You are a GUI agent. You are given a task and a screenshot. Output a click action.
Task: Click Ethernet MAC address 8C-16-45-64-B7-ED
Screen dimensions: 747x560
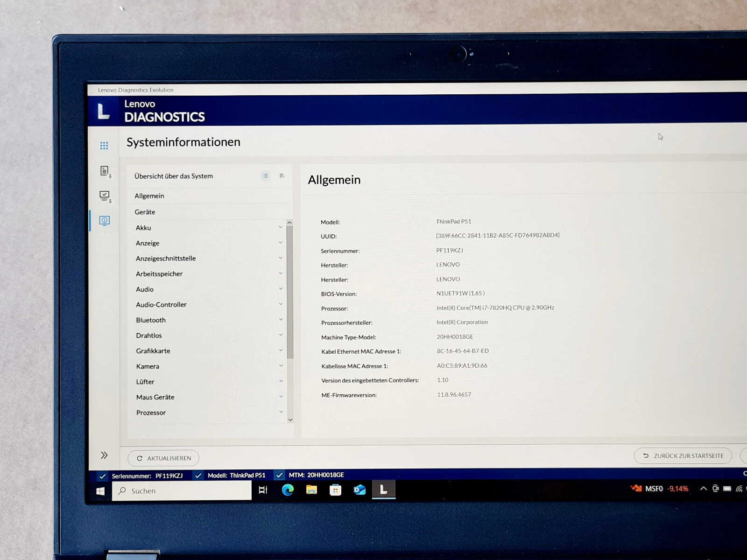tap(463, 351)
